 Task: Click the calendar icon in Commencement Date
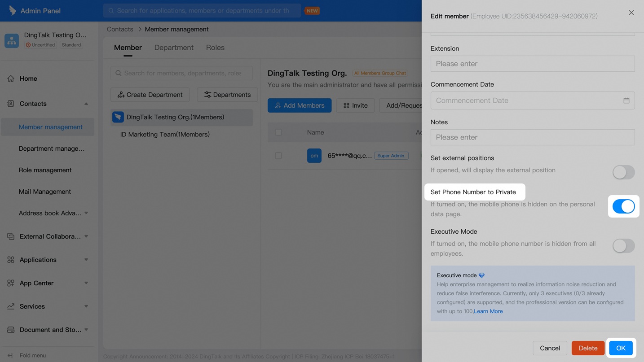[626, 100]
